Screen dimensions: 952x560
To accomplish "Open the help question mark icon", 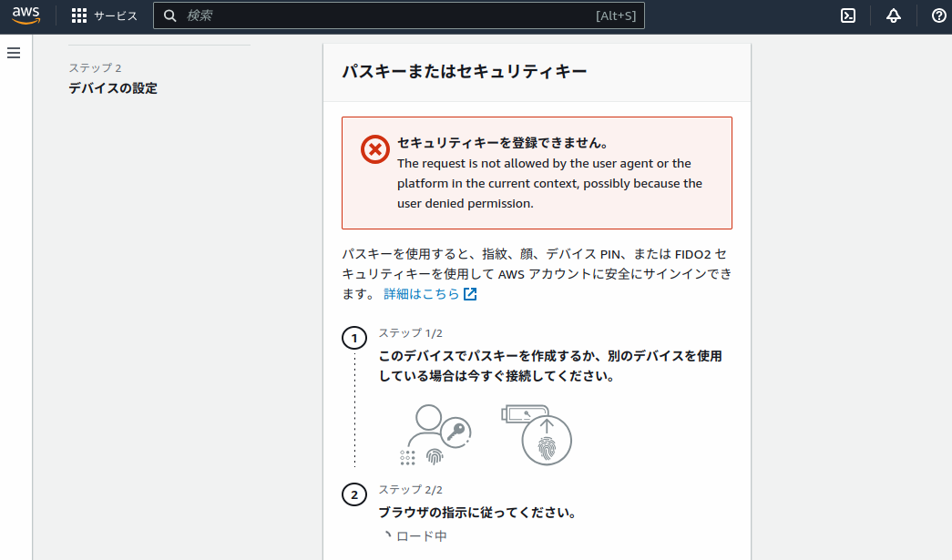I will (938, 15).
